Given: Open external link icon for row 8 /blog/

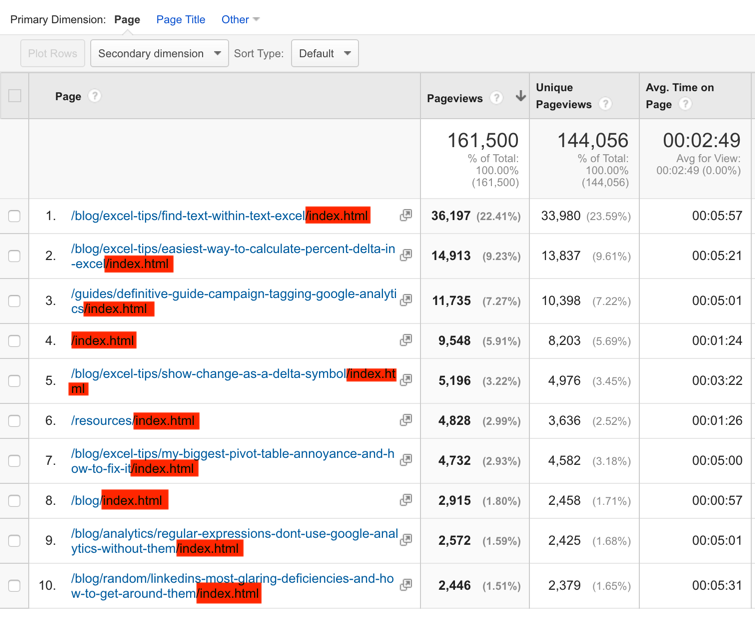Looking at the screenshot, I should pyautogui.click(x=406, y=500).
